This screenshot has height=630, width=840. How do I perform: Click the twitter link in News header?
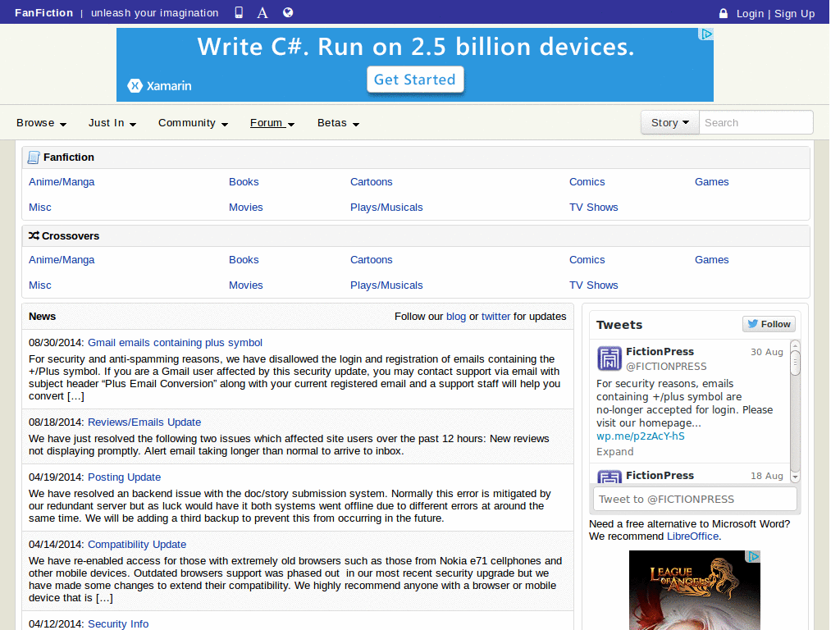coord(495,317)
